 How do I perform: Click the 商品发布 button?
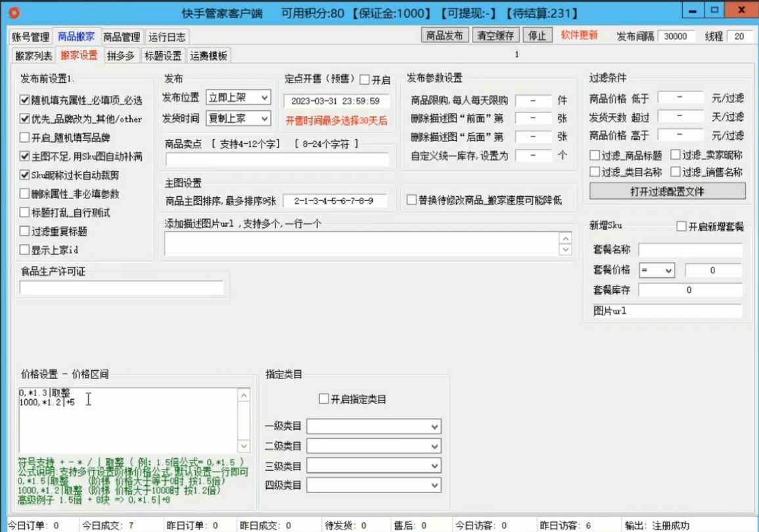(x=444, y=35)
